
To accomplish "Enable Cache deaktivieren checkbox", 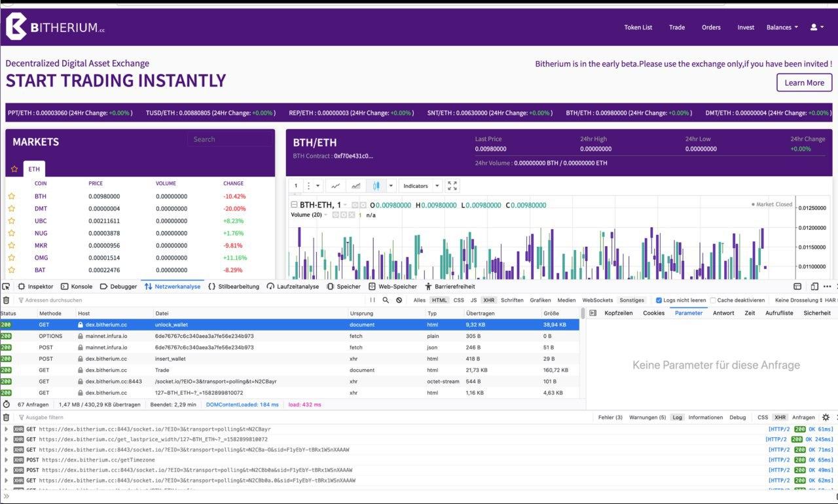I will pyautogui.click(x=713, y=300).
